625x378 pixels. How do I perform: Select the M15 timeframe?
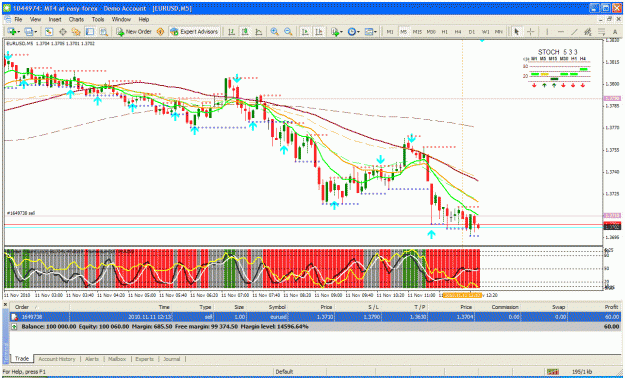417,32
